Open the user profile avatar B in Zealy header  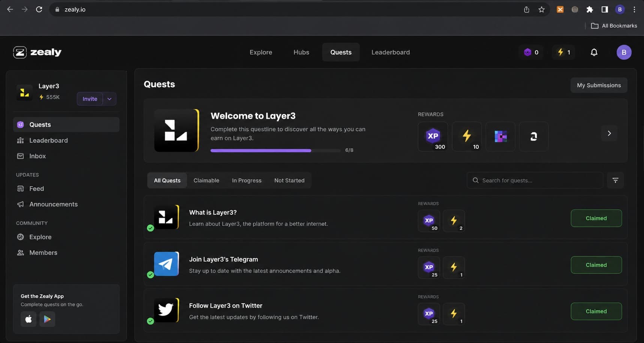click(624, 52)
